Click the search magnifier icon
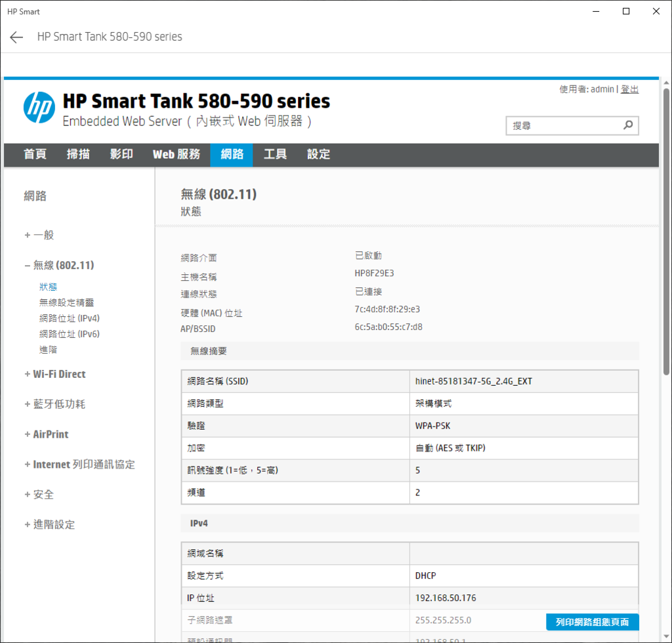 pos(628,125)
